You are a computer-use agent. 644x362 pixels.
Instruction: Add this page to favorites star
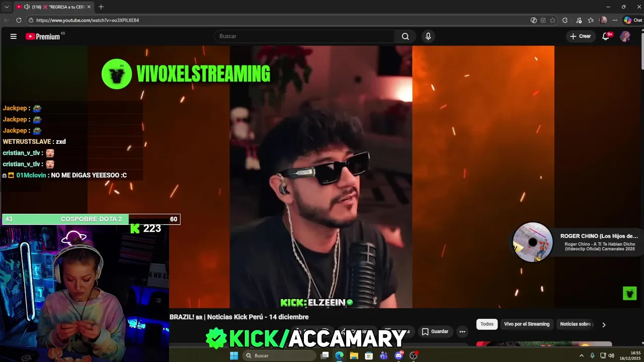pyautogui.click(x=552, y=20)
